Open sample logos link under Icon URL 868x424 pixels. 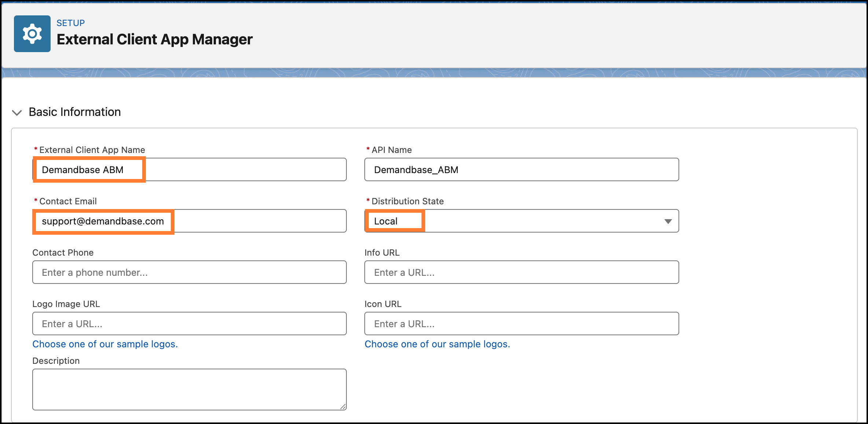tap(437, 344)
